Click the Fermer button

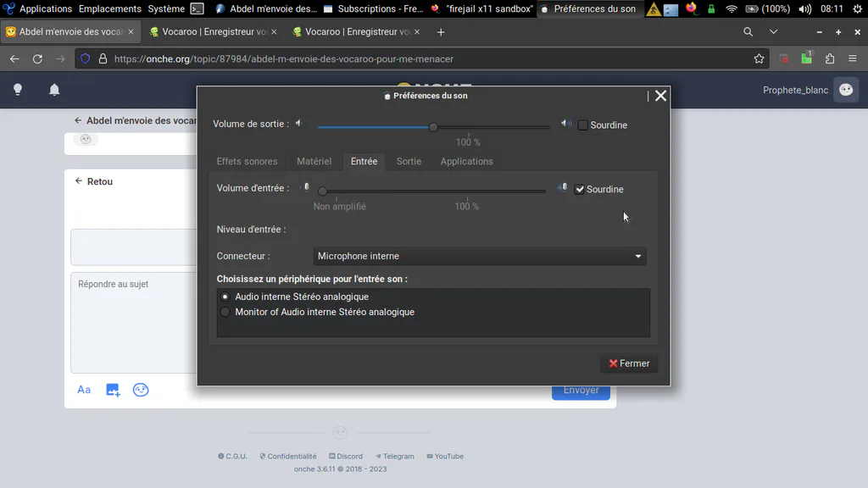pos(629,363)
